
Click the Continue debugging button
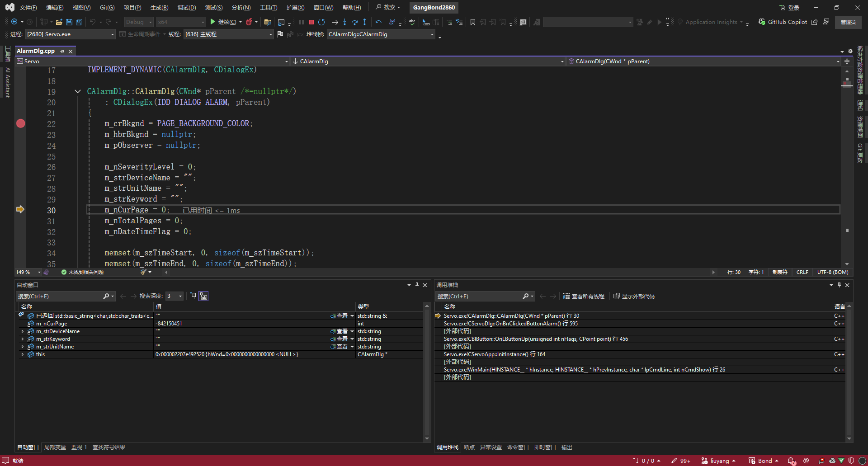pos(223,22)
